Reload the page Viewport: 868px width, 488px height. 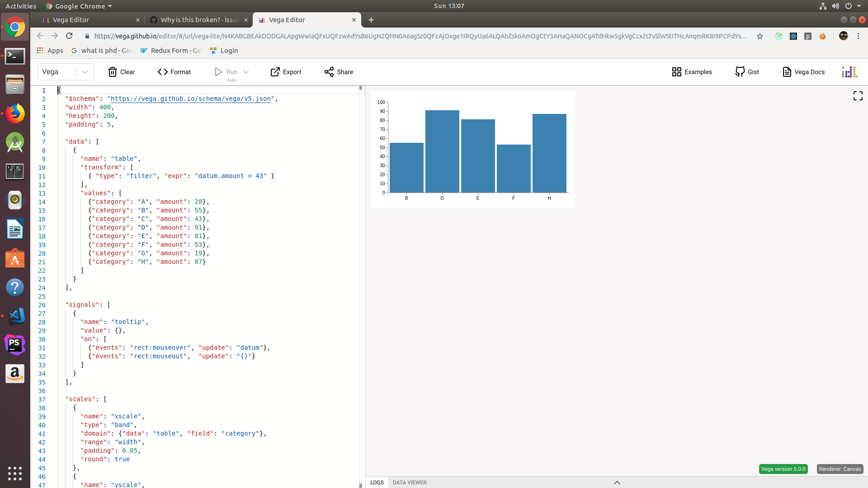pyautogui.click(x=69, y=36)
